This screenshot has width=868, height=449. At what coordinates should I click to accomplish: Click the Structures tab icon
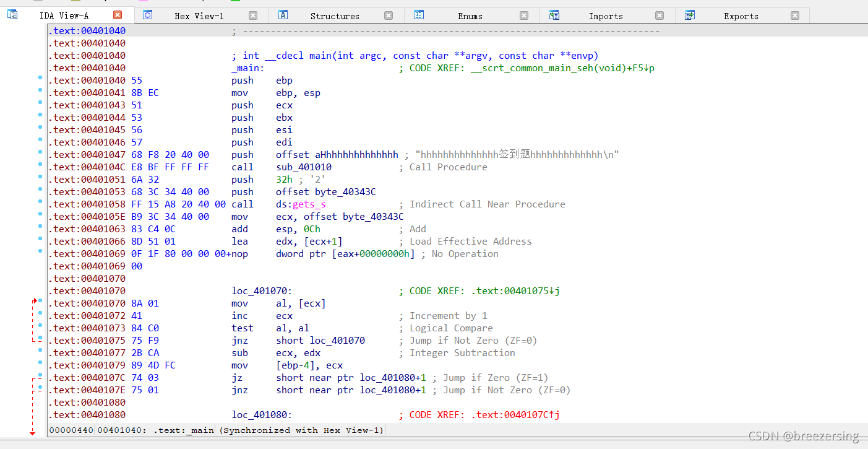point(283,15)
